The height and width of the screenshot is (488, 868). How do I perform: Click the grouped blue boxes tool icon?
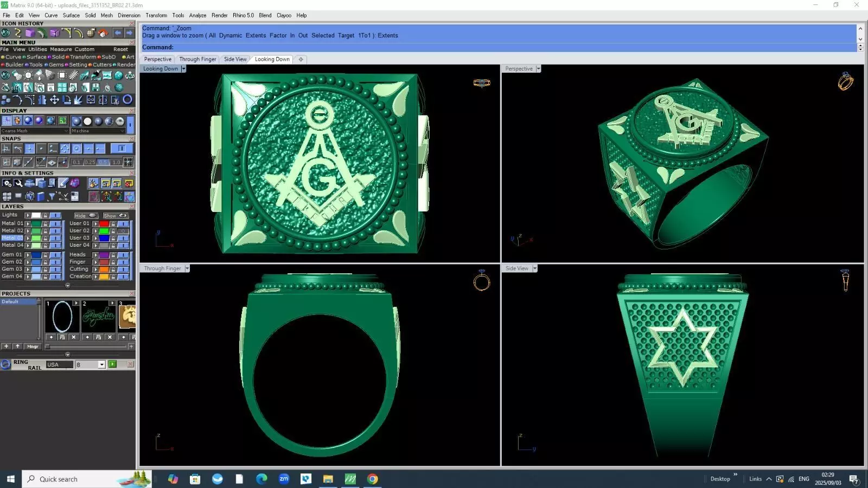(6, 100)
